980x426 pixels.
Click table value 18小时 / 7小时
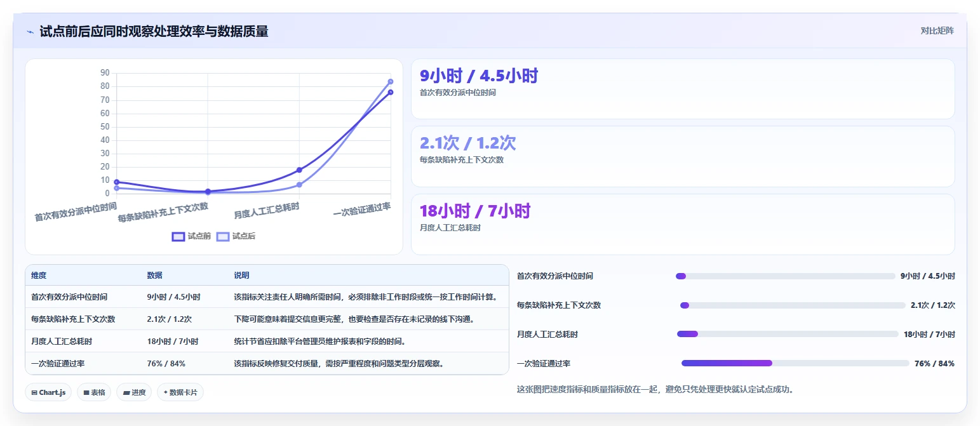click(x=173, y=341)
